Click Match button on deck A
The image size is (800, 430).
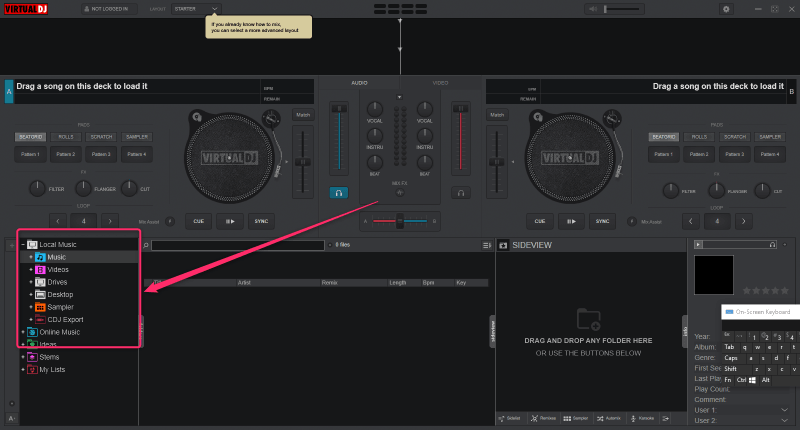(x=303, y=115)
